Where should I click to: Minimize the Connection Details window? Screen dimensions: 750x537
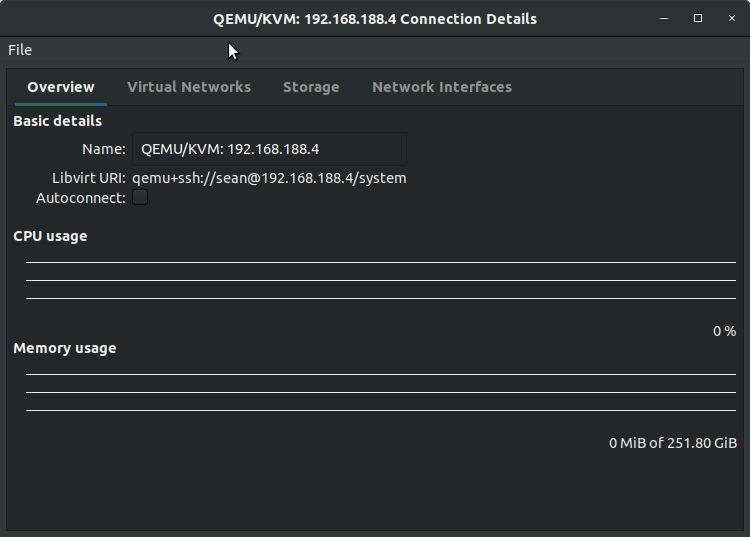point(664,18)
